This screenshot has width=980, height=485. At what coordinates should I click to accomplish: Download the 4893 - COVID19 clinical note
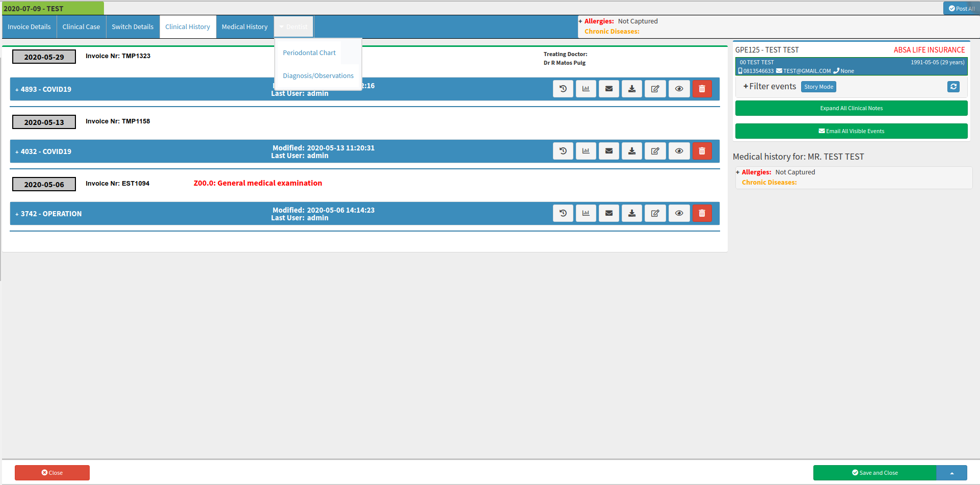tap(632, 89)
